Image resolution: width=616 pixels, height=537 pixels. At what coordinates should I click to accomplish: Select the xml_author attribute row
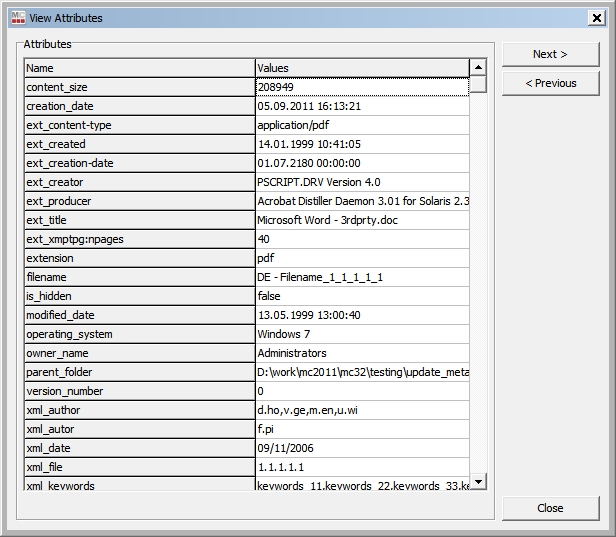(x=139, y=410)
